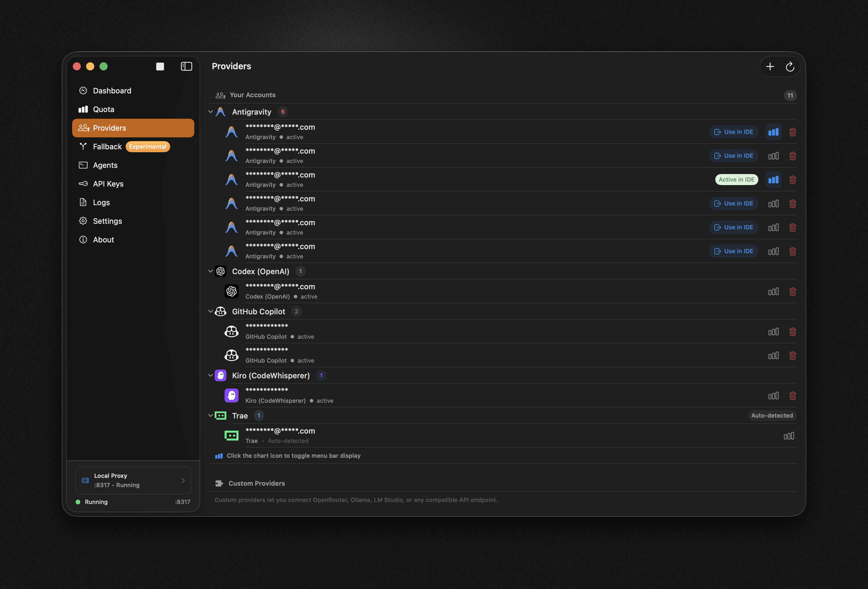Click the Antigravity count badge 6
The image size is (868, 589).
[283, 112]
